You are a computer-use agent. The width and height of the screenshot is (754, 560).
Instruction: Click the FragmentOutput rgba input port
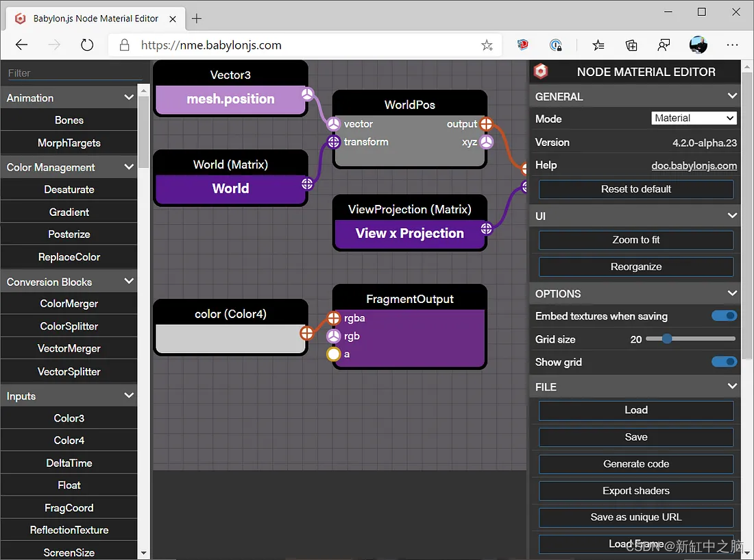click(334, 318)
